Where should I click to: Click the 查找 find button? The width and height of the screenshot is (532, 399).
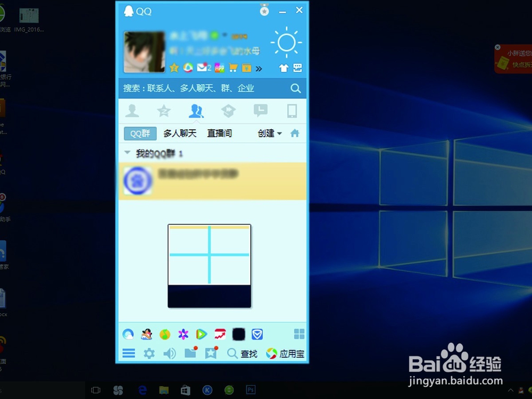(242, 354)
